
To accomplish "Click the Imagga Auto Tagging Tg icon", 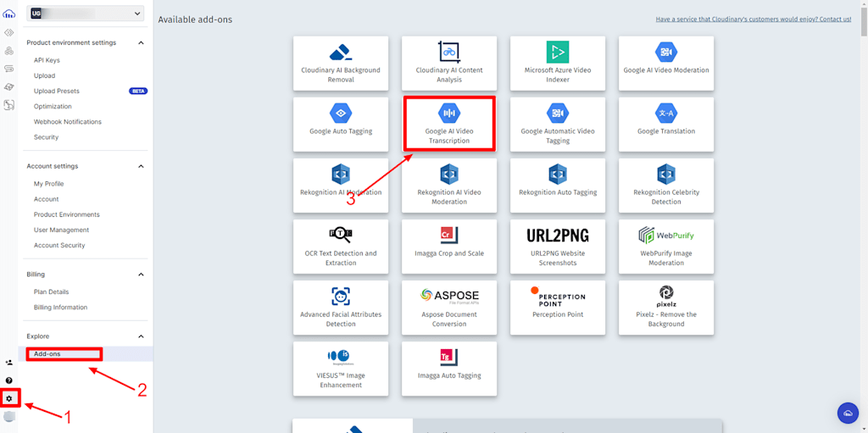I will pos(448,357).
